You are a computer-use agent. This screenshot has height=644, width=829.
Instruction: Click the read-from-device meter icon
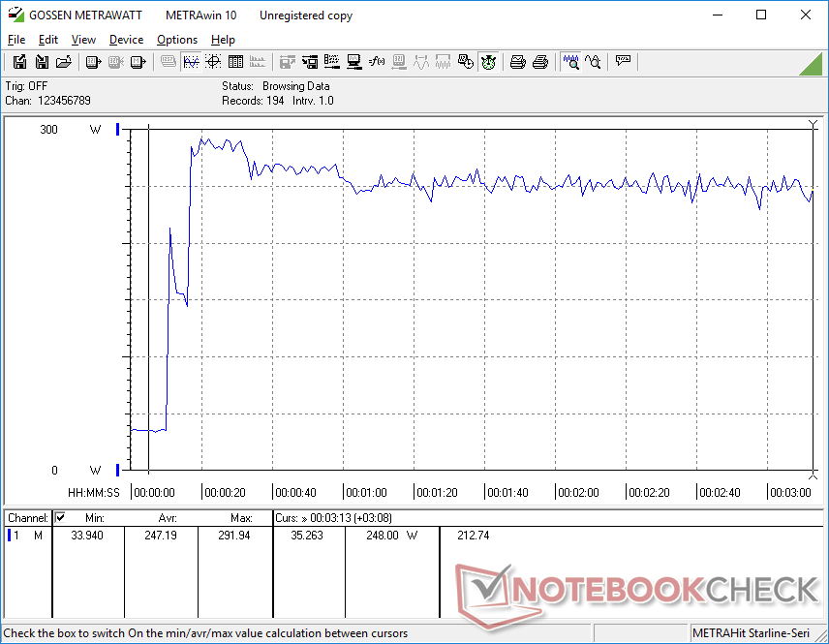click(x=93, y=62)
